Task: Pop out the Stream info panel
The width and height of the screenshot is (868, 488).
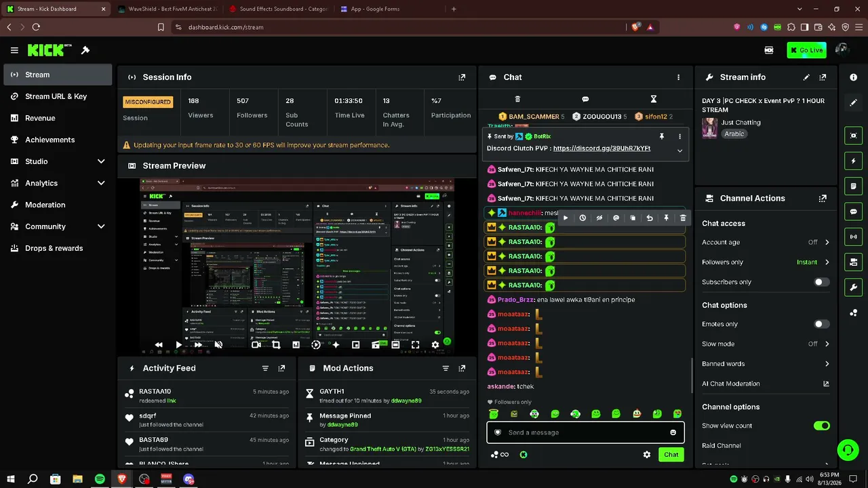Action: click(823, 77)
